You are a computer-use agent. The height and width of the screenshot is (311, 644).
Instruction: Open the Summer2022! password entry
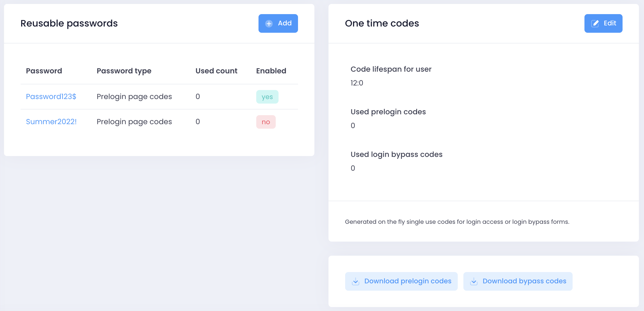coord(51,122)
